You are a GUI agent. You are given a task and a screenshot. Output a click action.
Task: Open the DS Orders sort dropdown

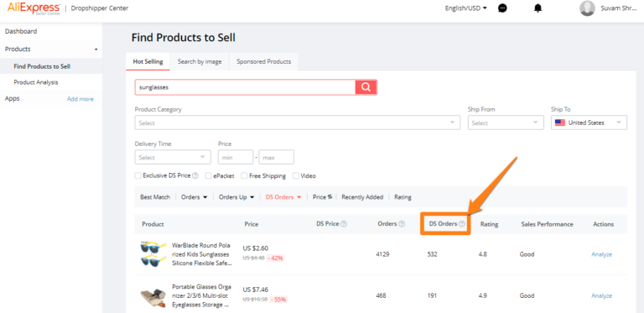283,197
